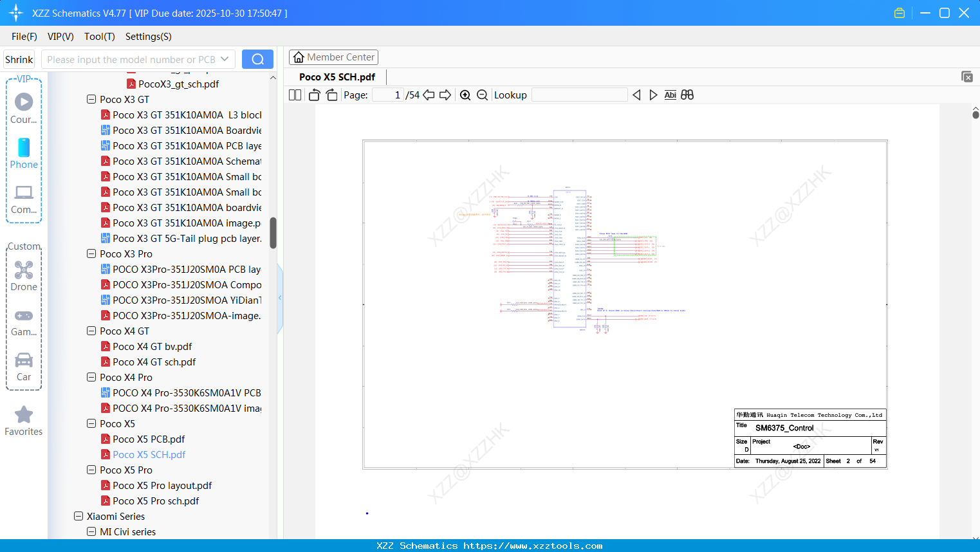Open Poco X3 GT 351K10AM0A Schematic file
Viewport: 980px width, 552px height.
[x=181, y=161]
